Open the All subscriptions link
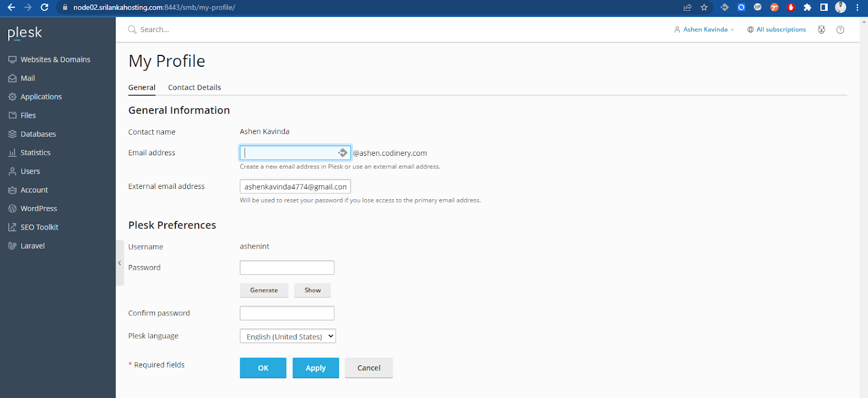The image size is (868, 398). tap(781, 30)
